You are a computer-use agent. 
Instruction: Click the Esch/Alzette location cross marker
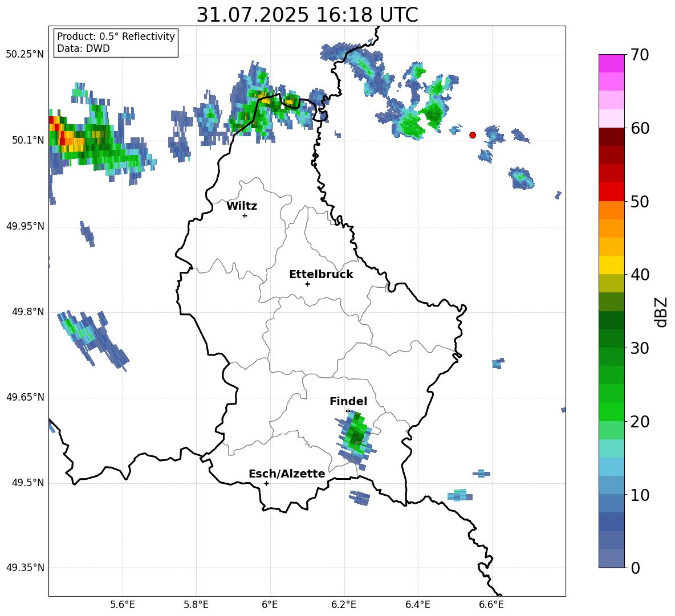coord(266,483)
